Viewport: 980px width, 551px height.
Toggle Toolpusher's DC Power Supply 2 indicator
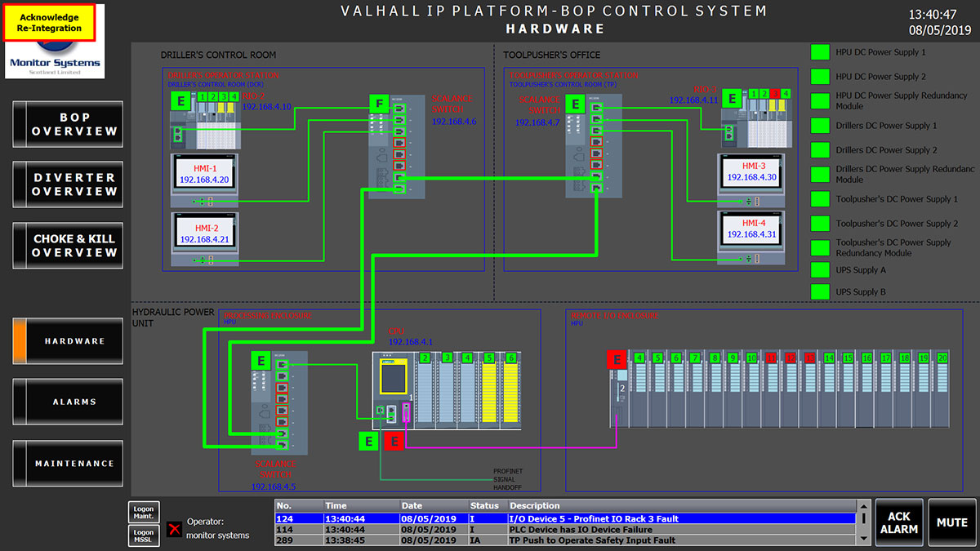pos(820,223)
